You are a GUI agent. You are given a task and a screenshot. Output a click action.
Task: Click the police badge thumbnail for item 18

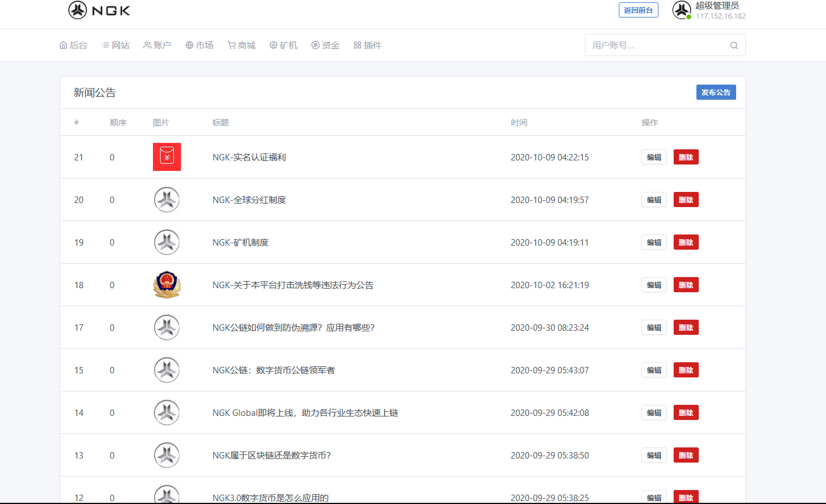(167, 285)
